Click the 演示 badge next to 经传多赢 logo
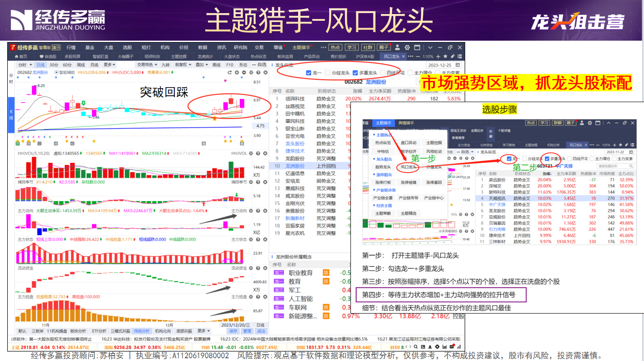The image size is (644, 361). 56,47
